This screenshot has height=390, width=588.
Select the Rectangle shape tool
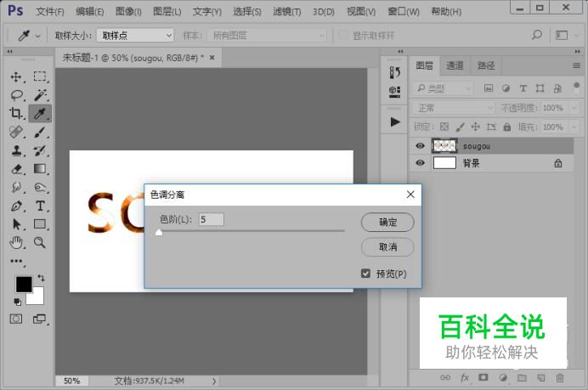click(x=40, y=224)
